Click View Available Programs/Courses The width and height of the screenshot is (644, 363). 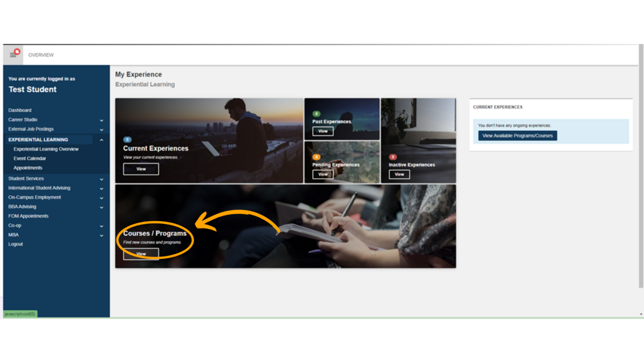518,135
